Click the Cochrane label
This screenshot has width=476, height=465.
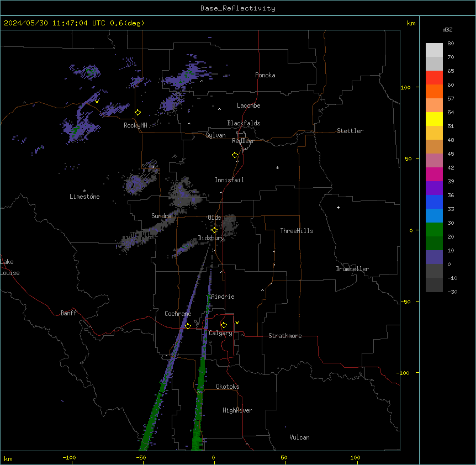(178, 314)
